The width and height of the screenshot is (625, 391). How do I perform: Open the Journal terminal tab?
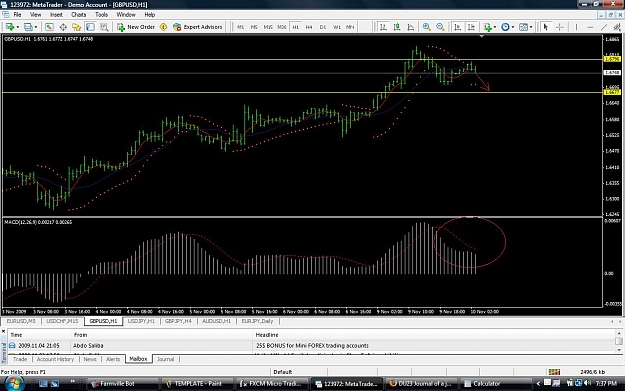click(x=165, y=359)
